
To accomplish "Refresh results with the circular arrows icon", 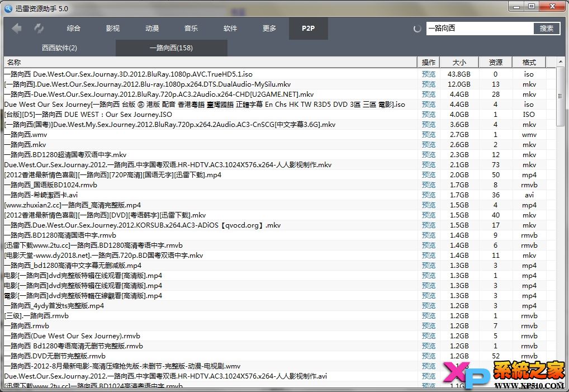I will click(x=39, y=29).
